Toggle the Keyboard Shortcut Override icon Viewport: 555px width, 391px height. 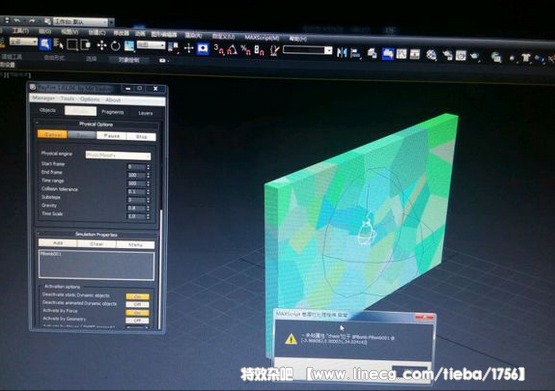203,48
